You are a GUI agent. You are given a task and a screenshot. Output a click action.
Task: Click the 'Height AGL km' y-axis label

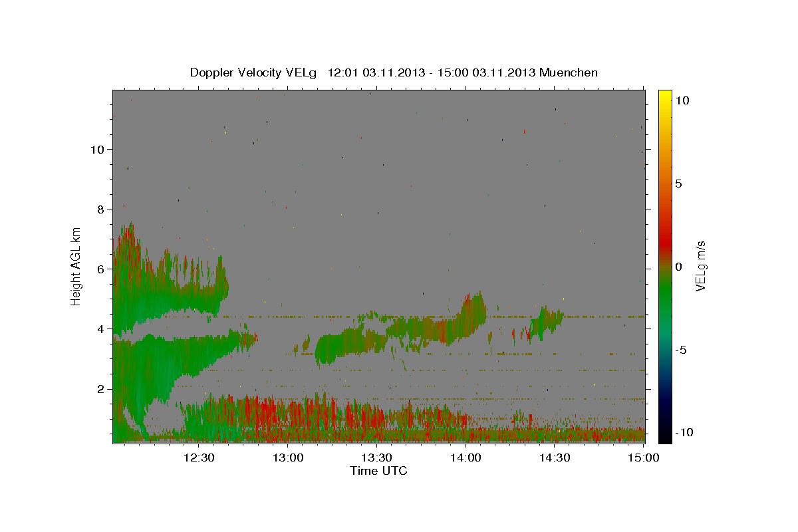[x=76, y=266]
